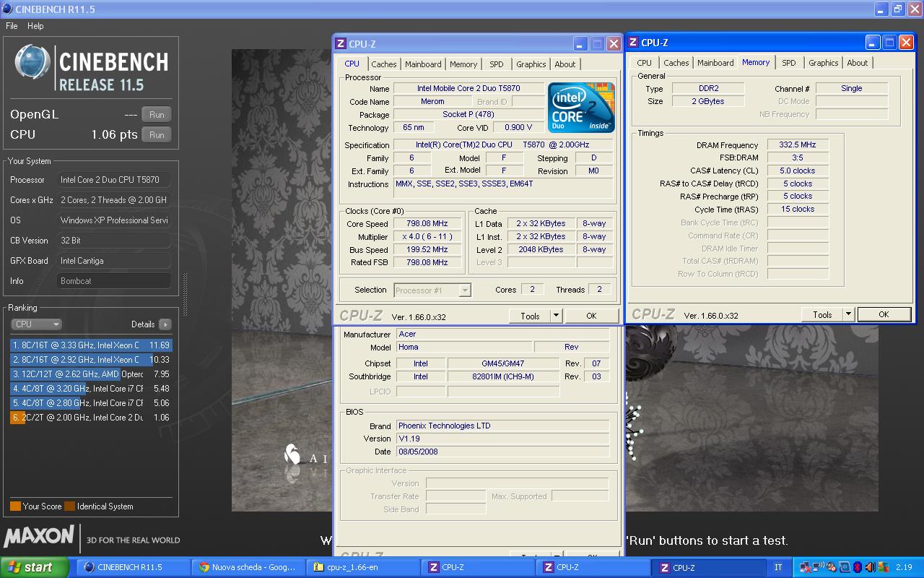924x578 pixels.
Task: Select ranking entry 8C/16T @ 2.92 GHz
Action: coord(91,360)
